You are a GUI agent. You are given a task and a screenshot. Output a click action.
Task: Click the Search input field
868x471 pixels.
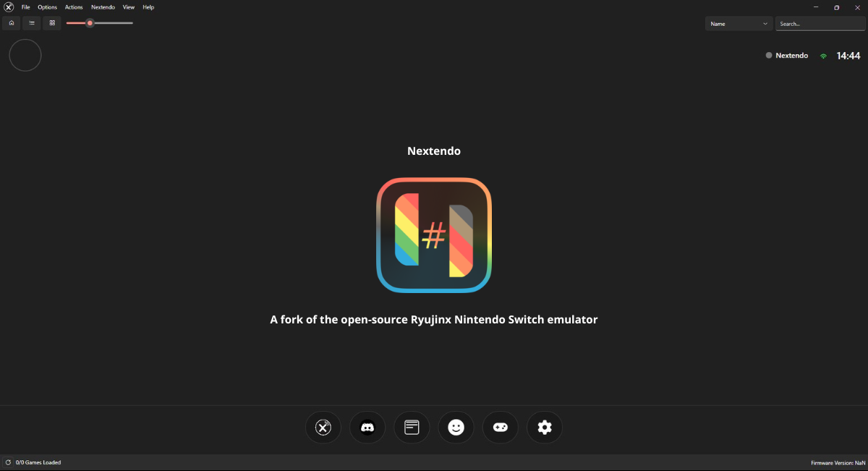[820, 24]
